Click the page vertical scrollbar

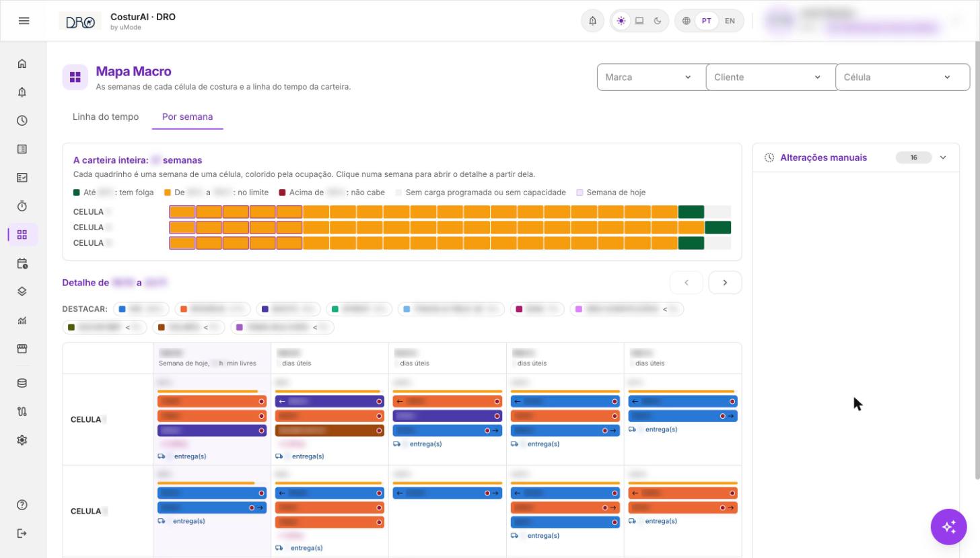point(977,260)
